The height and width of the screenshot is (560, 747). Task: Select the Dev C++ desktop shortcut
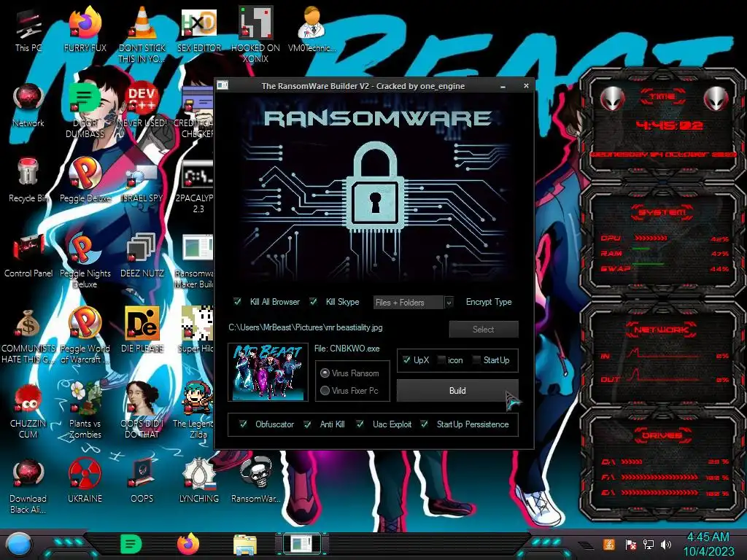(142, 105)
